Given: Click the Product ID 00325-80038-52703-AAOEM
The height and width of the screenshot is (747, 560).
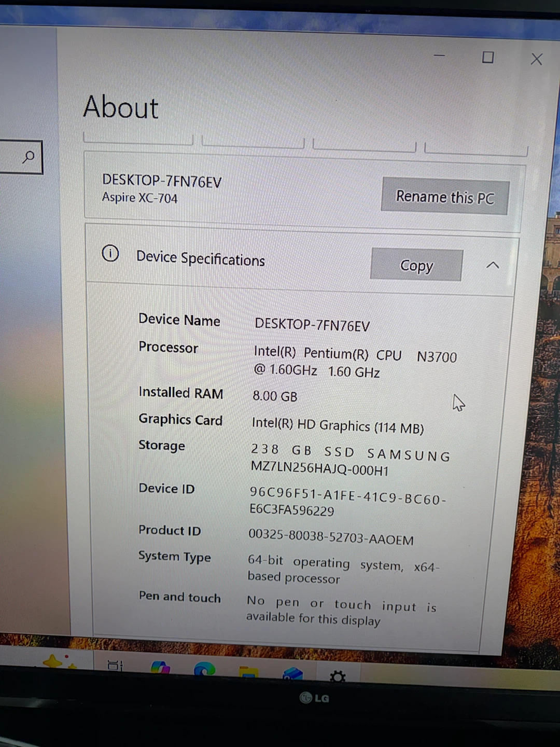Looking at the screenshot, I should 331,537.
